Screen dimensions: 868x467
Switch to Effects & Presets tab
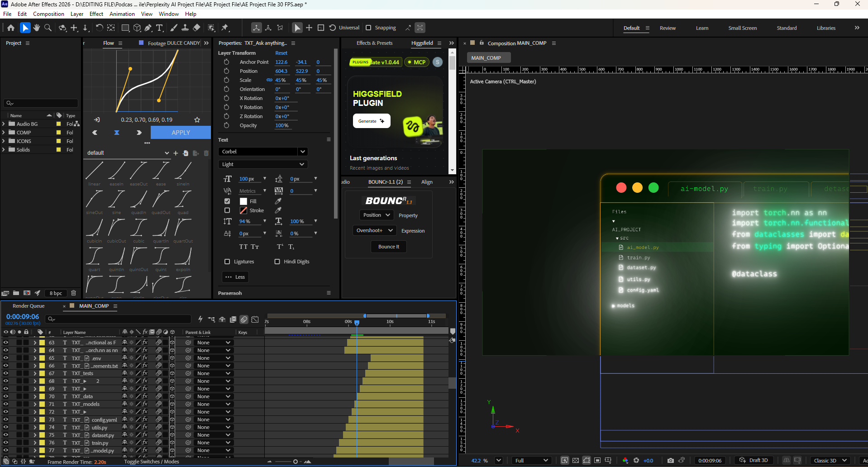point(374,43)
